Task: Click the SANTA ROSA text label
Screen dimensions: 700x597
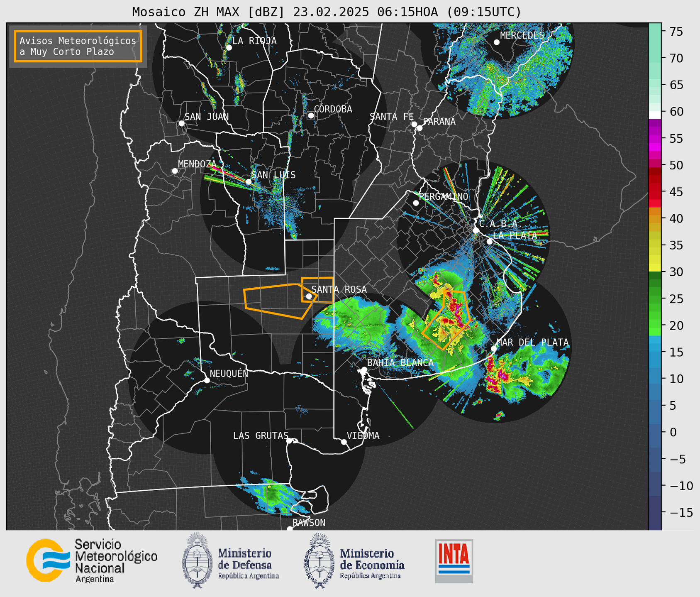Action: pyautogui.click(x=339, y=289)
